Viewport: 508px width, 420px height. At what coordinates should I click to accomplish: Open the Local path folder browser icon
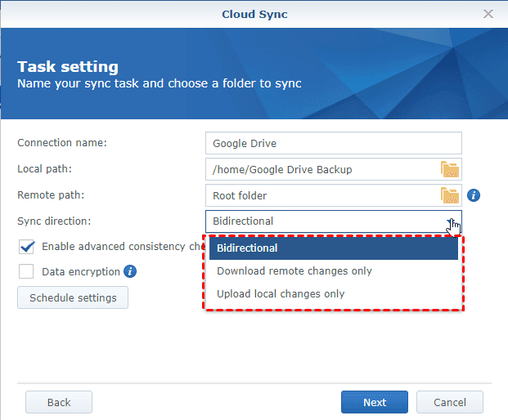click(x=450, y=170)
